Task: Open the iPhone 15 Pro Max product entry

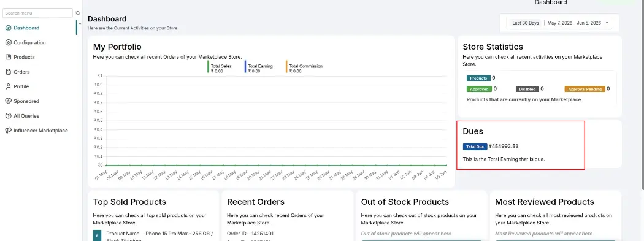Action: pos(159,237)
